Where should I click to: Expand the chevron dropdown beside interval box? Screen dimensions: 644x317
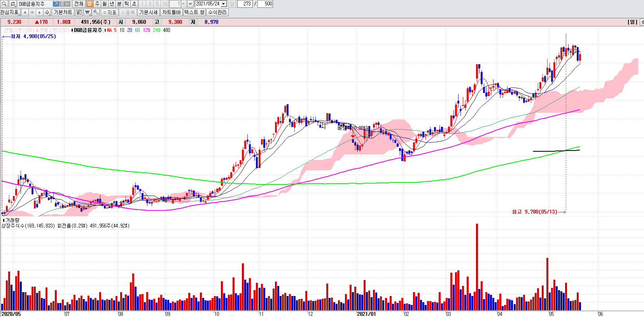[190, 4]
